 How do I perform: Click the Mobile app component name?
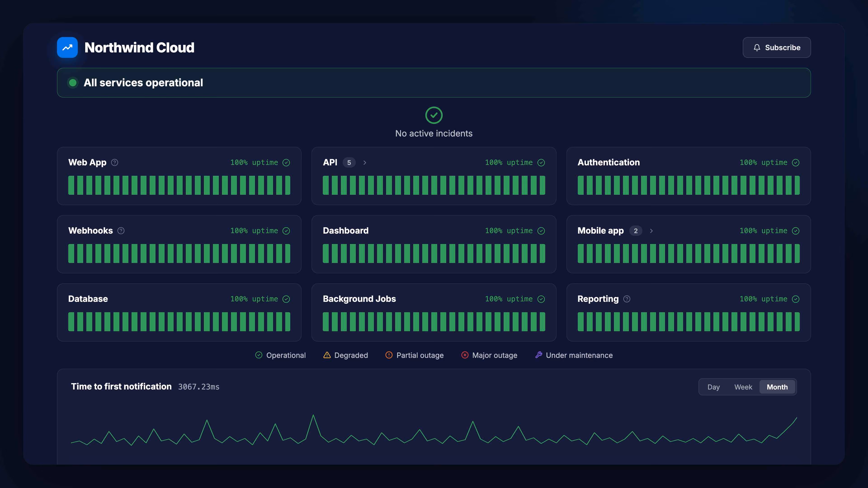[x=600, y=231]
